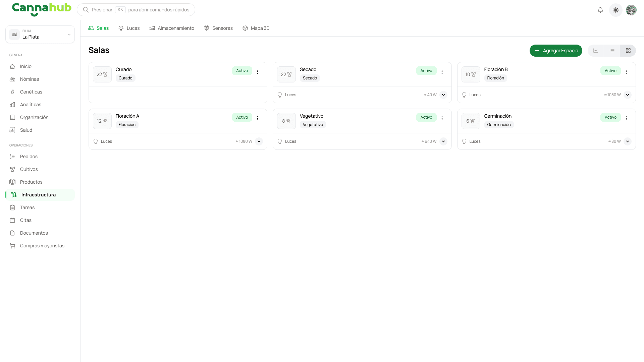The width and height of the screenshot is (644, 362).
Task: Focus the quick commands search field
Action: pos(136,10)
